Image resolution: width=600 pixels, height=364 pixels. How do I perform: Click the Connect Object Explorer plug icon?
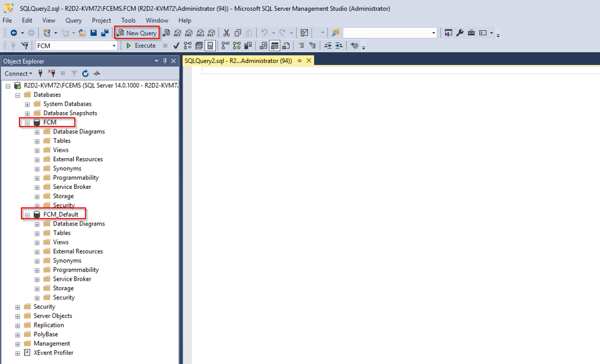point(40,74)
